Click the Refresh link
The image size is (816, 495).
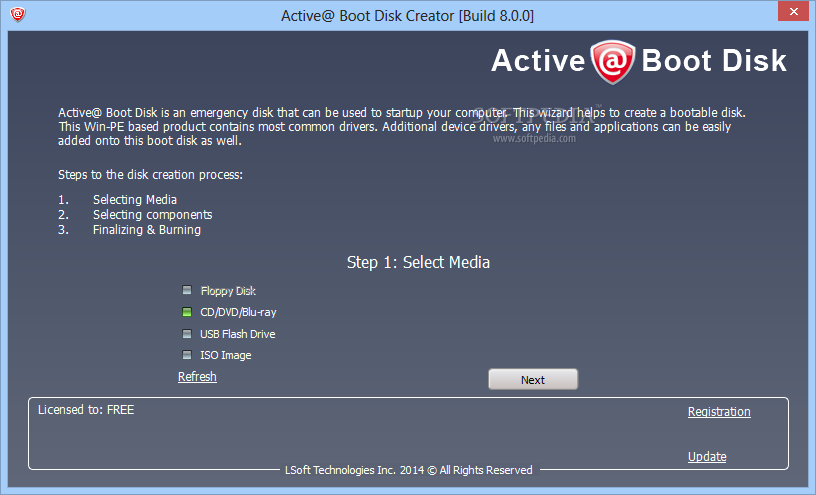(x=197, y=376)
